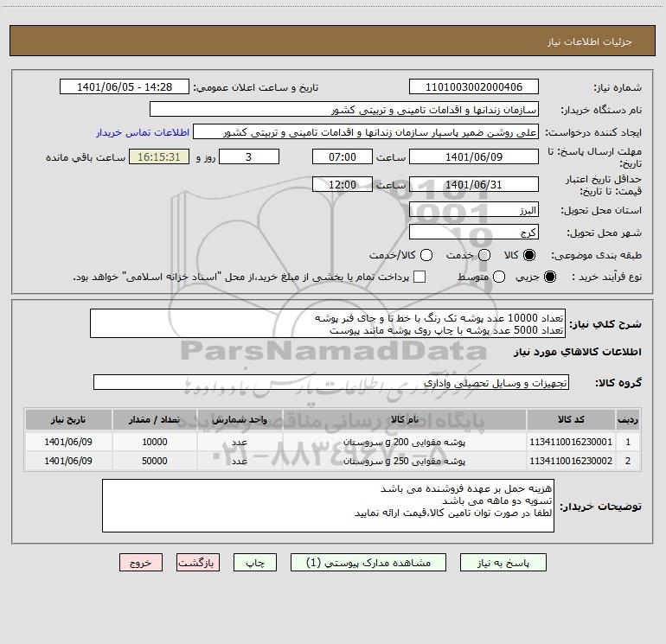This screenshot has height=644, width=666.
Task: Click the عدد unit cell in row 1
Action: click(240, 442)
